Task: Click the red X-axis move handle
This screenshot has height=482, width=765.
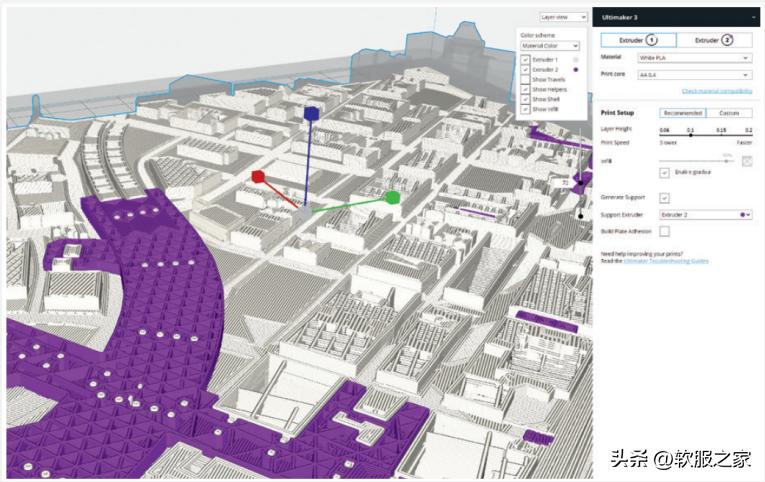Action: [x=258, y=176]
